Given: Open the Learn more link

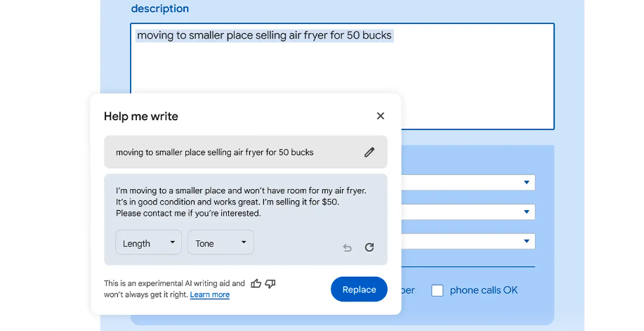Looking at the screenshot, I should tap(210, 295).
